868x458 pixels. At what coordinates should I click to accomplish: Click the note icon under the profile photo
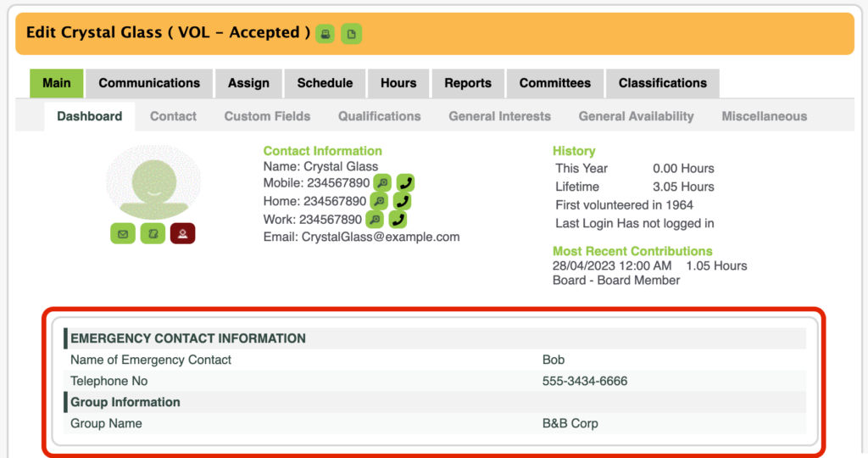[153, 233]
